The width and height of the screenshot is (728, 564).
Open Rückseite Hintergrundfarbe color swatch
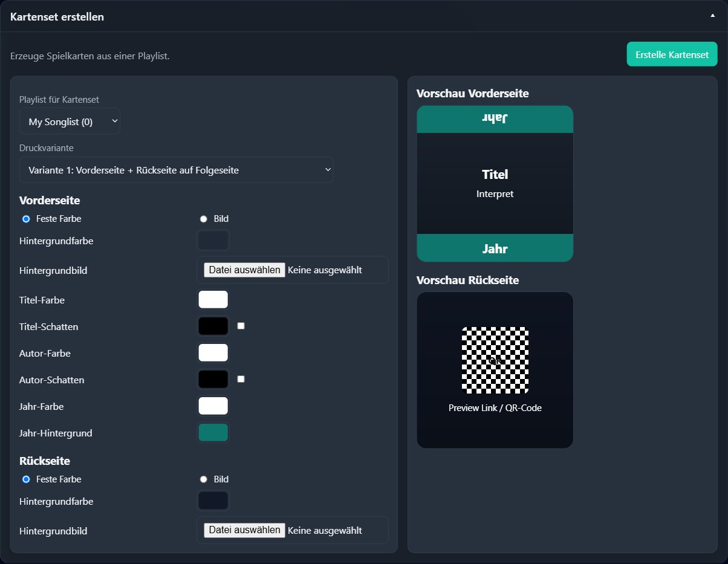(x=213, y=501)
